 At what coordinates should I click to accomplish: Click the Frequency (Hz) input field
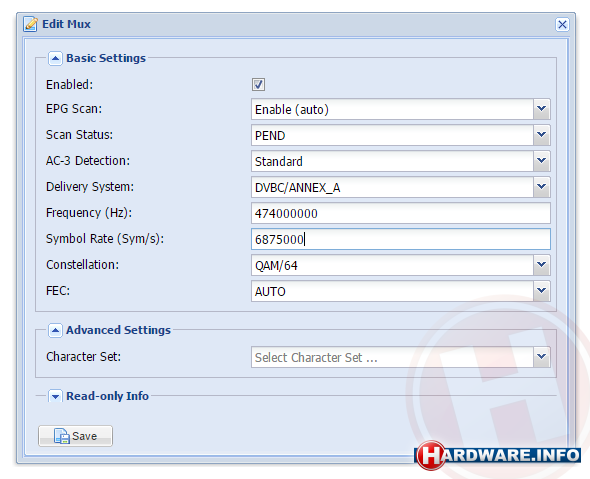pos(401,213)
